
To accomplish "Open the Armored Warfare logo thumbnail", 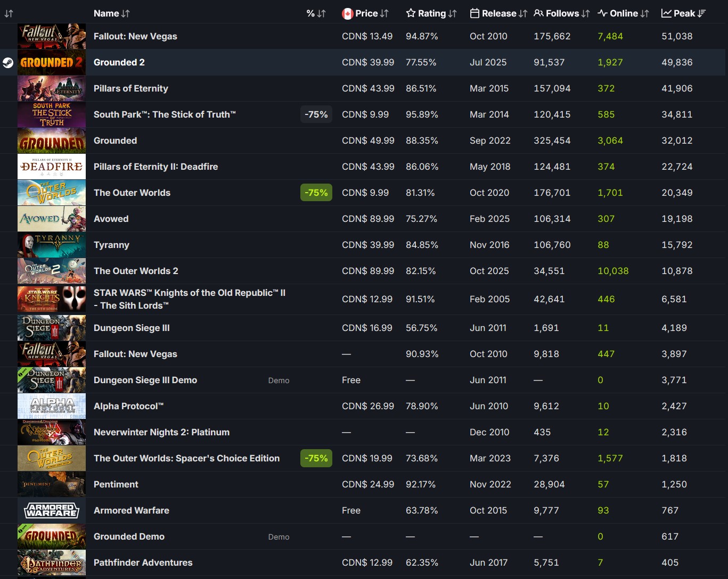I will click(x=52, y=510).
